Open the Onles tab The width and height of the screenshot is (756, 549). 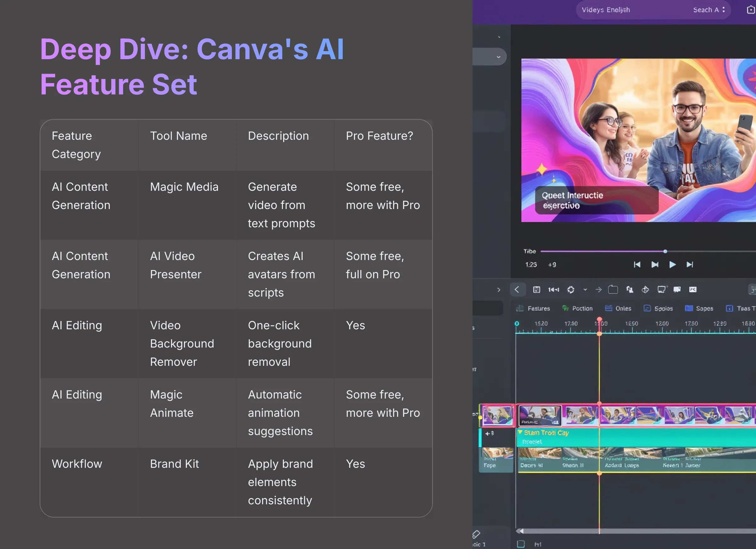(618, 308)
